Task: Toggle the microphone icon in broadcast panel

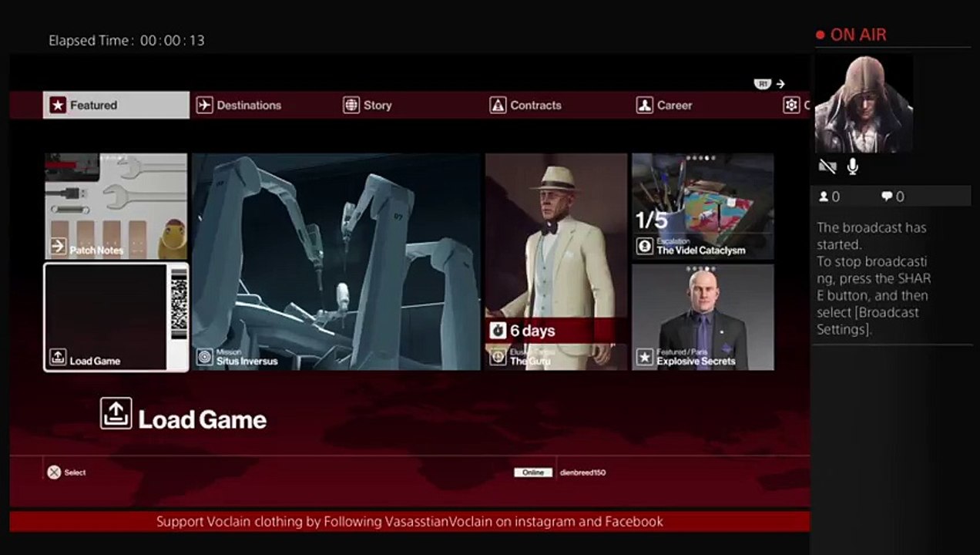Action: (853, 166)
